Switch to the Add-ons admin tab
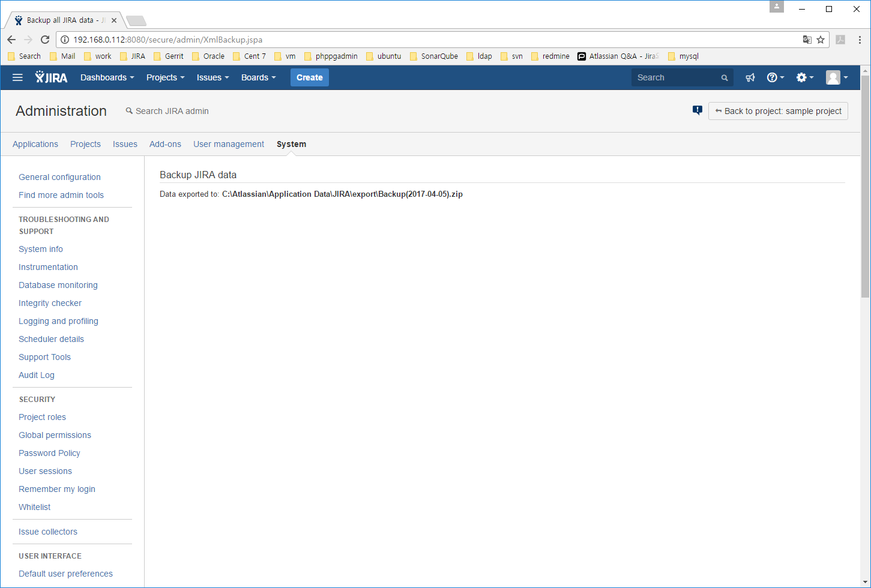Viewport: 871px width, 588px height. 165,144
